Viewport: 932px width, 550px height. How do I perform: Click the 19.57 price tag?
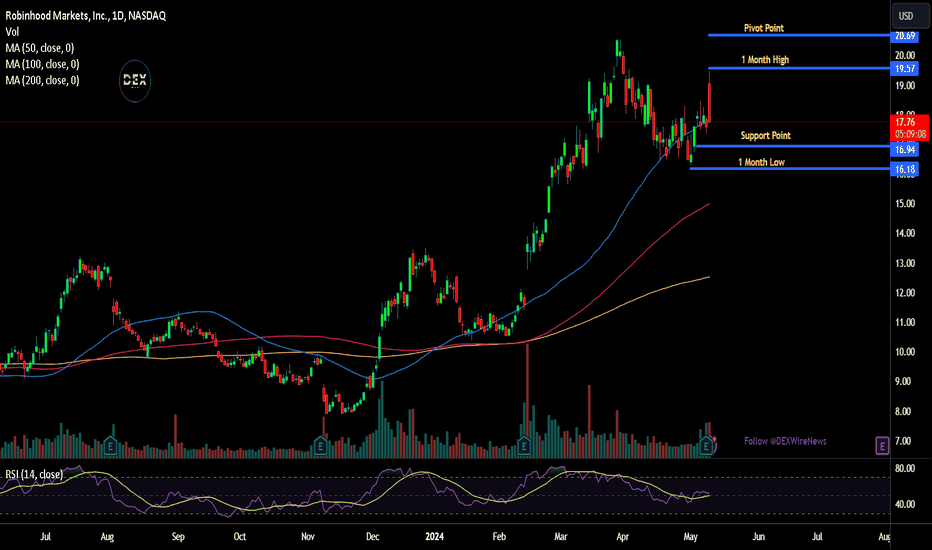pos(905,69)
